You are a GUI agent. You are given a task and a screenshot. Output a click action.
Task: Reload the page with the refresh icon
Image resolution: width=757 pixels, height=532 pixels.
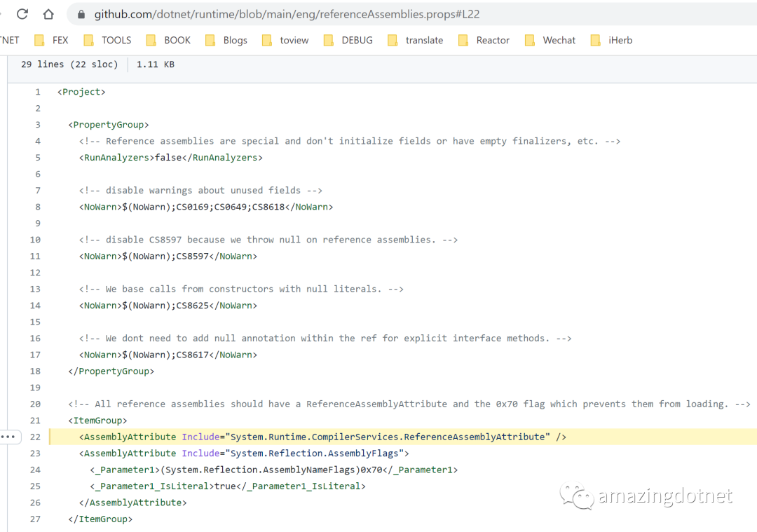tap(22, 14)
